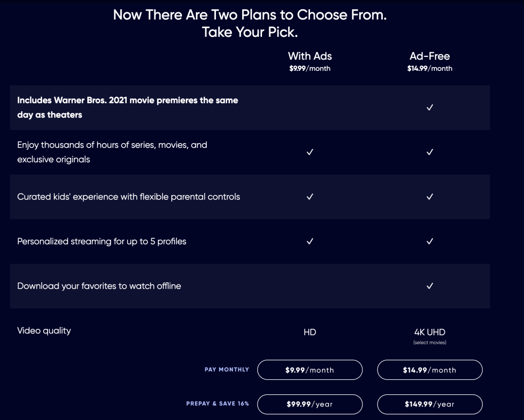The height and width of the screenshot is (420, 524).
Task: Click the Ad-Free checkmark for Warner Bros. premieres
Action: click(x=429, y=108)
